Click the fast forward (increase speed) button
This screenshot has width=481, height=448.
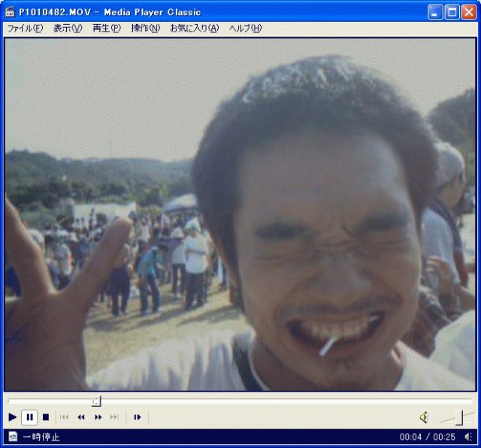click(x=98, y=417)
